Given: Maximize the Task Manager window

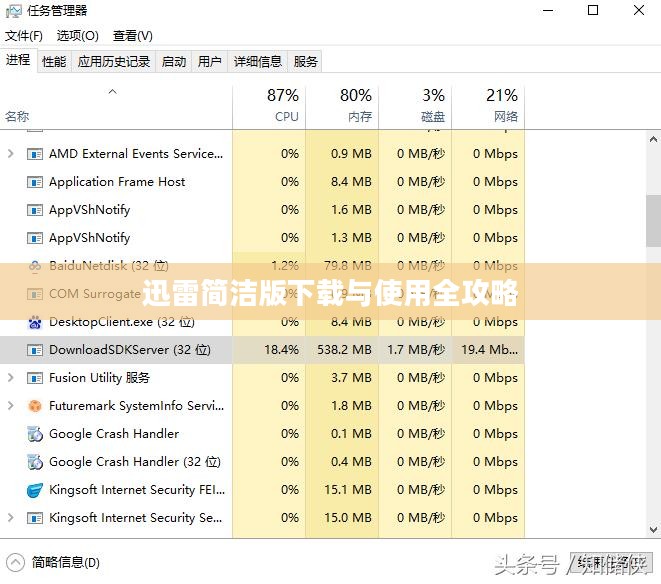Looking at the screenshot, I should point(593,10).
